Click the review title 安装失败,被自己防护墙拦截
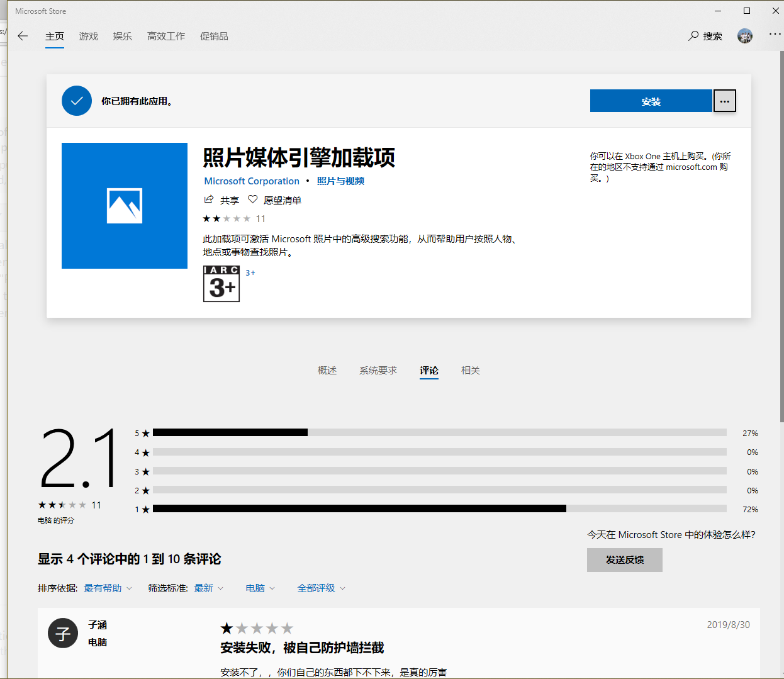 click(302, 648)
